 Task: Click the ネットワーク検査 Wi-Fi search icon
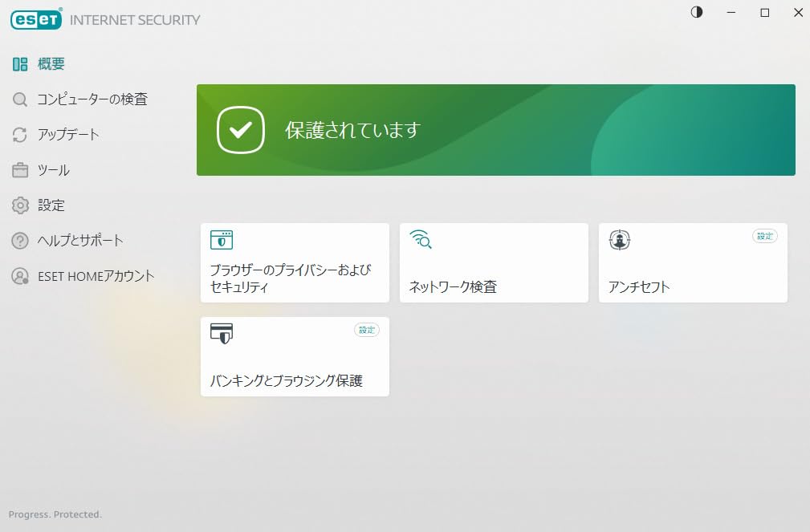click(421, 239)
